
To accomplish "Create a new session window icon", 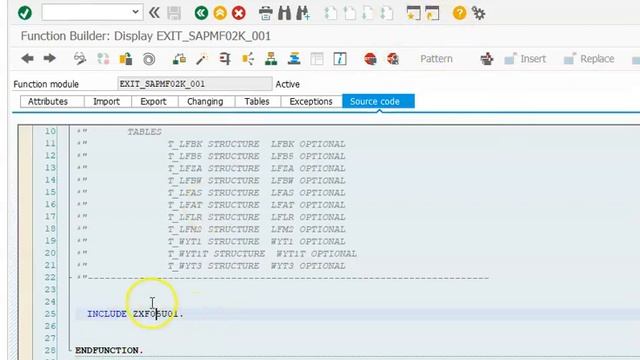I will (413, 13).
